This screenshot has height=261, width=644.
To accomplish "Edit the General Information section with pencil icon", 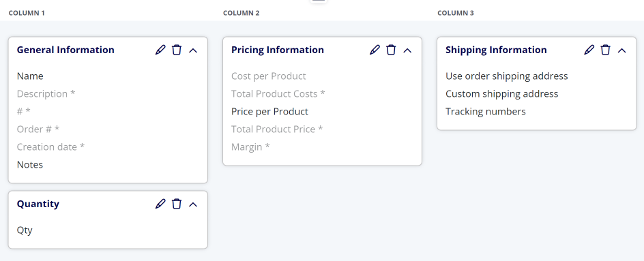I will click(160, 50).
